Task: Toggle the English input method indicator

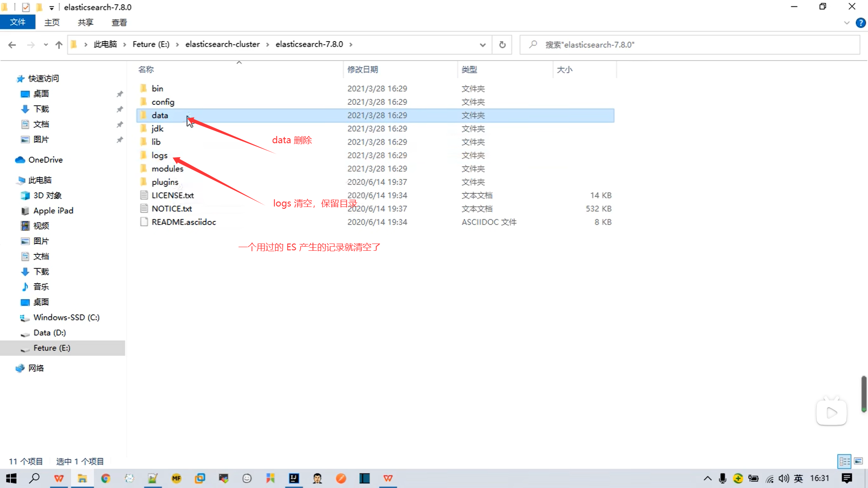Action: point(798,478)
